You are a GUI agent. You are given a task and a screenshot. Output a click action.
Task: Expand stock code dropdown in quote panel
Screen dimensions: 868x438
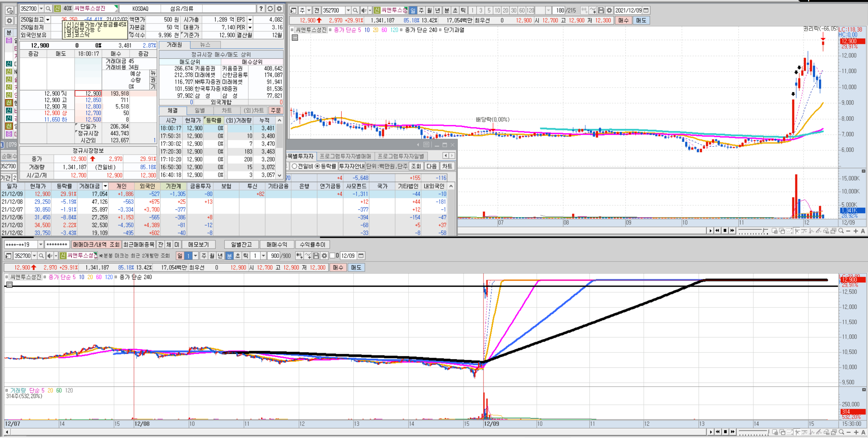(41, 8)
